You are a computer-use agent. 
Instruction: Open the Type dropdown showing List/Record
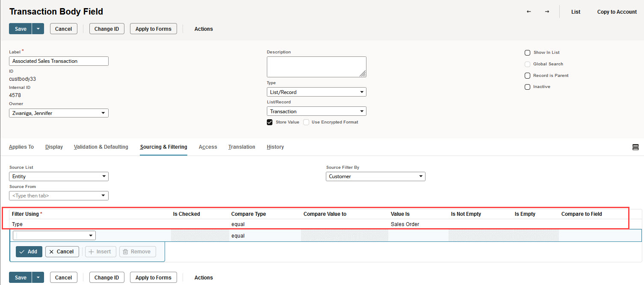click(316, 92)
